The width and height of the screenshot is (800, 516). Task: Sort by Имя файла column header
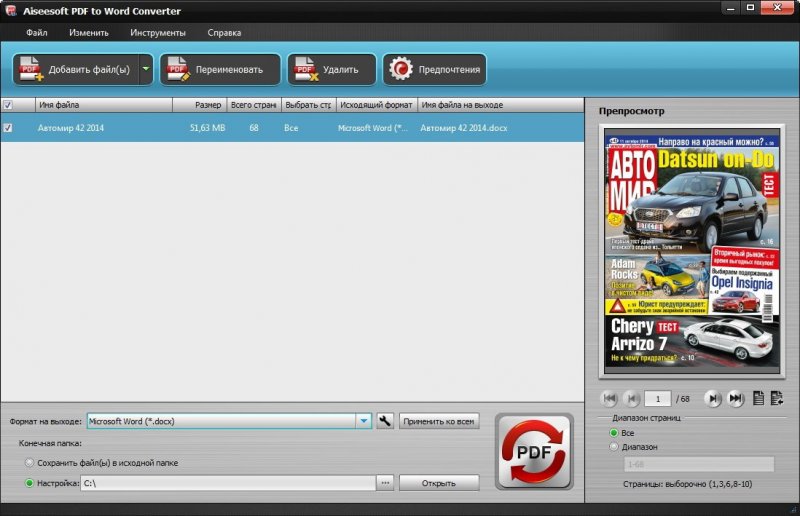click(x=104, y=105)
